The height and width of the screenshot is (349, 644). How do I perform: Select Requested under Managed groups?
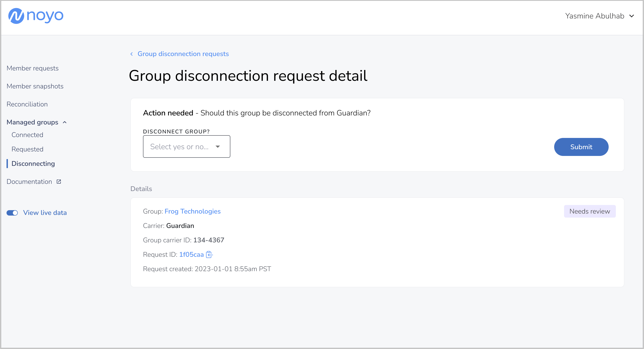click(x=27, y=149)
